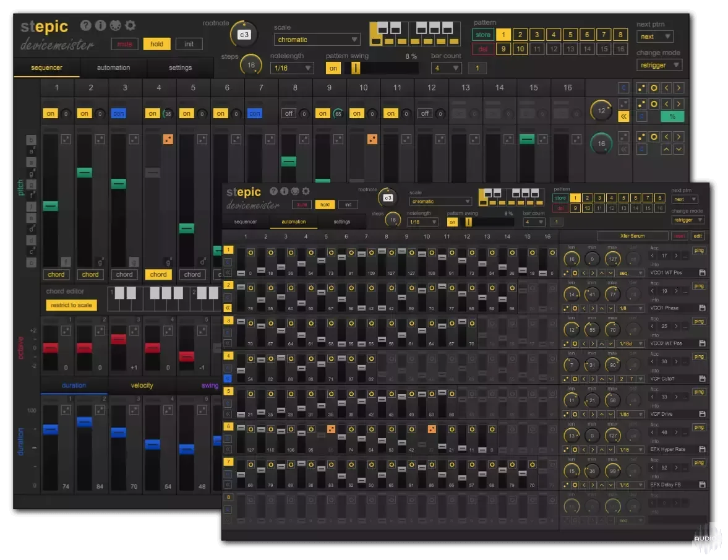Click the ping button for the VCO1 WT Pos lane
Image resolution: width=728 pixels, height=560 pixels.
coord(699,251)
